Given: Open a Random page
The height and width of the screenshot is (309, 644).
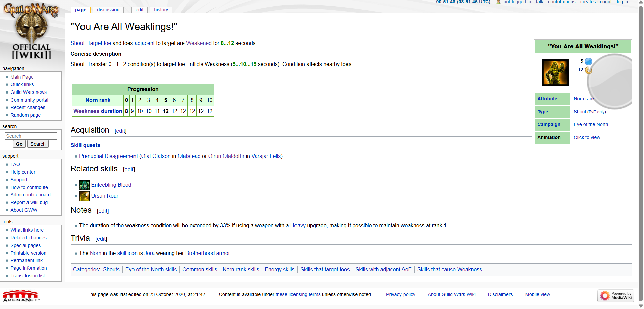Looking at the screenshot, I should (x=25, y=115).
